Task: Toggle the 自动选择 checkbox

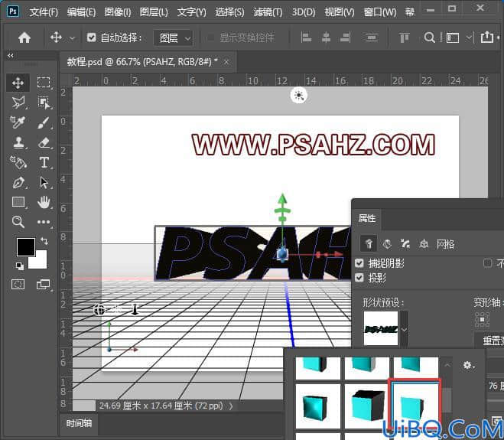Action: click(x=91, y=37)
